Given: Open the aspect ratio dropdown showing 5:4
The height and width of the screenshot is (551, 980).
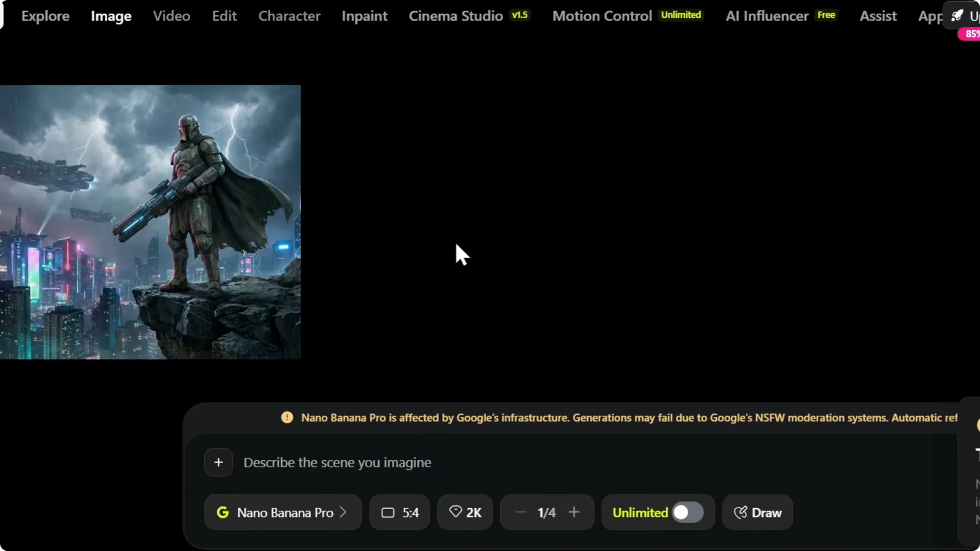Looking at the screenshot, I should pos(399,512).
